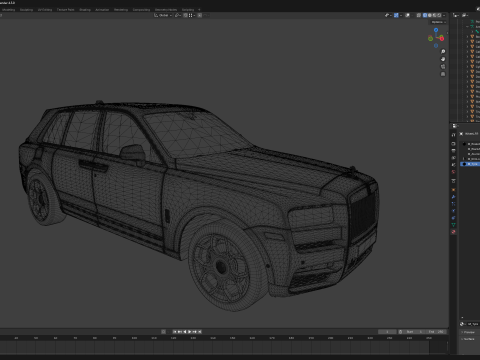The height and width of the screenshot is (360, 480).
Task: Open Global transform orientation dropdown
Action: [163, 15]
